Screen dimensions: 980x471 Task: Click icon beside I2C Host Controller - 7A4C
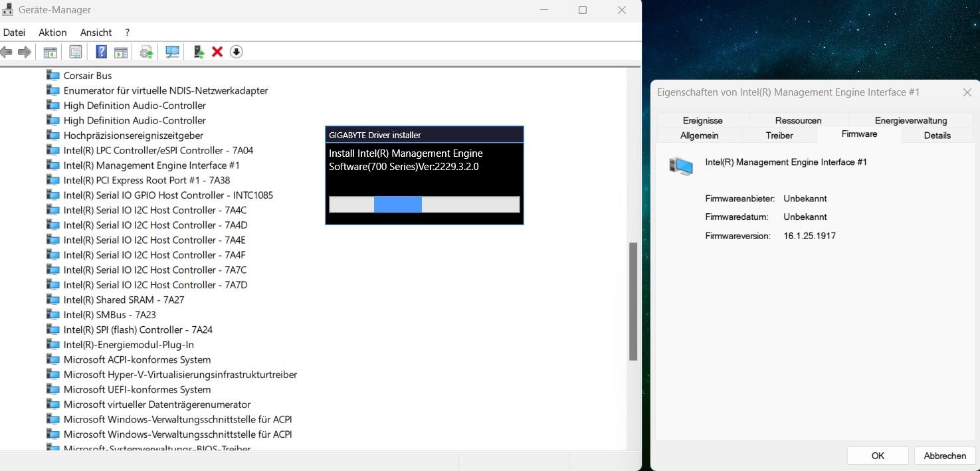click(x=53, y=210)
